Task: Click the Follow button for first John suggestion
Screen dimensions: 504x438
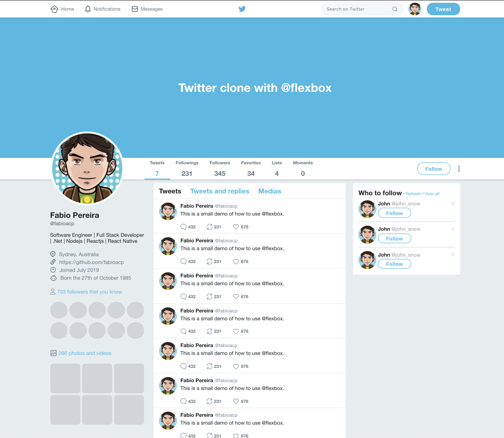Action: (x=393, y=213)
